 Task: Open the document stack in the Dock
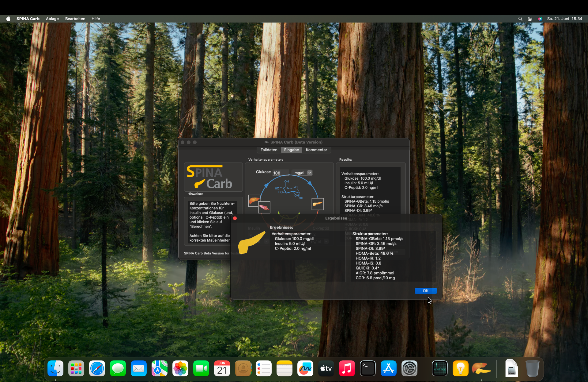pos(511,368)
